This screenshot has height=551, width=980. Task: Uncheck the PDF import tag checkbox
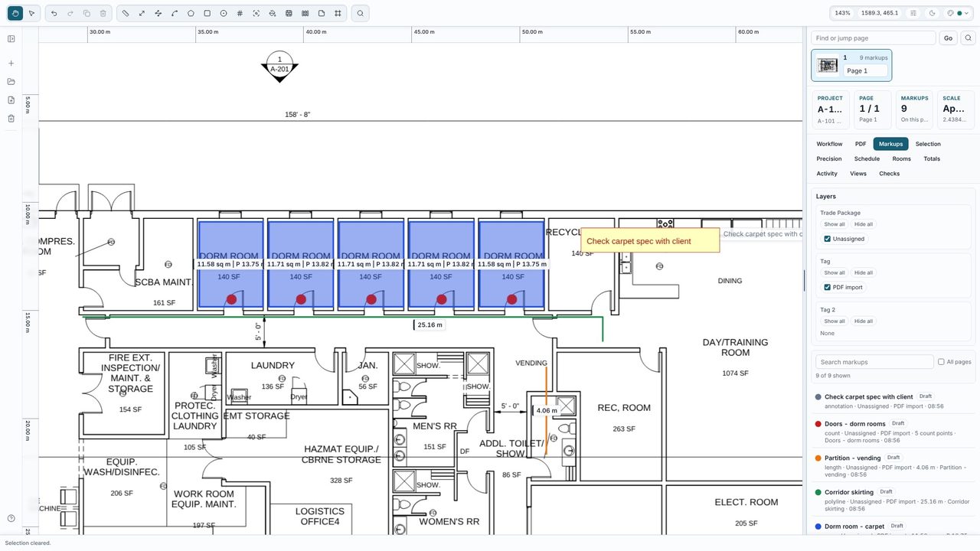tap(828, 287)
